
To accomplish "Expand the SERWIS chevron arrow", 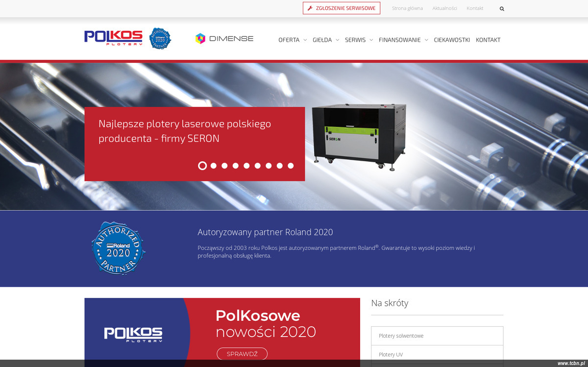I will tap(371, 40).
